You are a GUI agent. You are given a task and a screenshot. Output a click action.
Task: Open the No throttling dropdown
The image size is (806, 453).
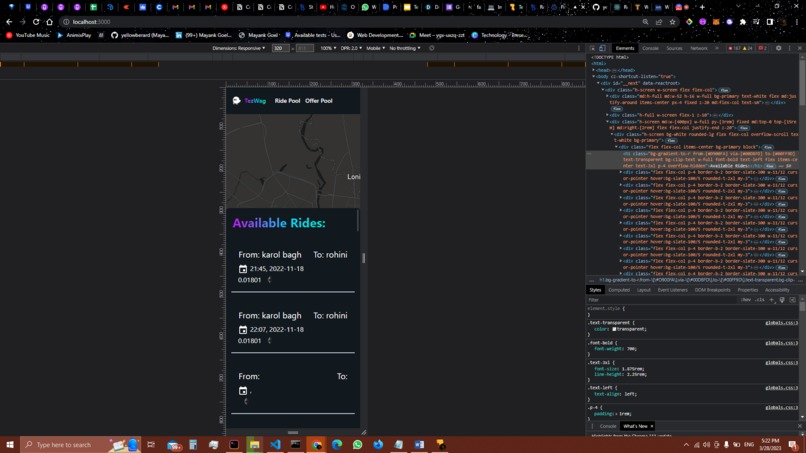[x=405, y=48]
